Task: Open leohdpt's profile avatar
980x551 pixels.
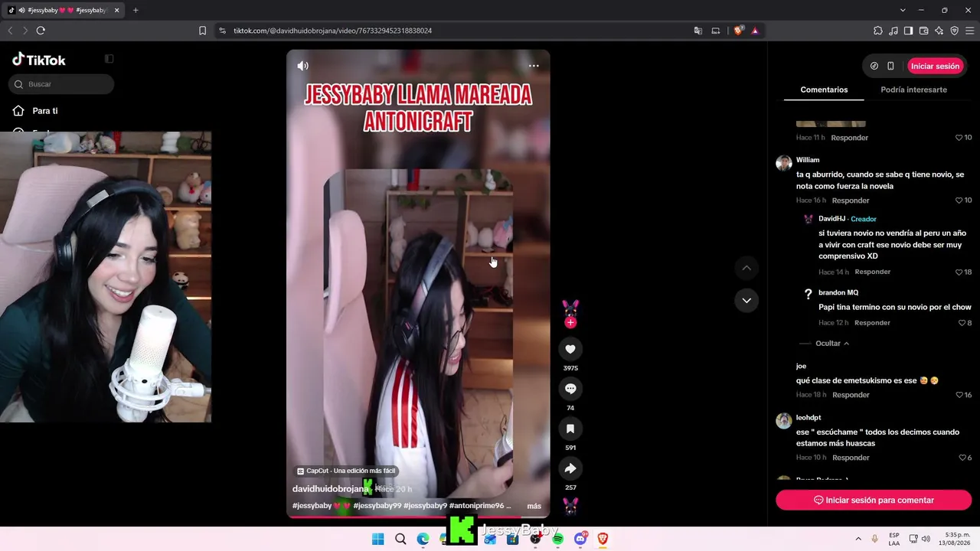Action: [783, 420]
